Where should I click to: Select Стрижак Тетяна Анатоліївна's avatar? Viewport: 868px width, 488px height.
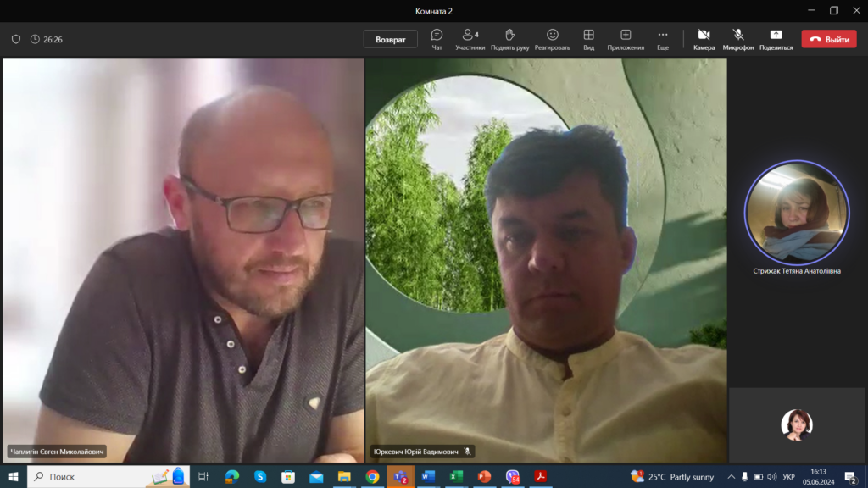[x=796, y=212]
